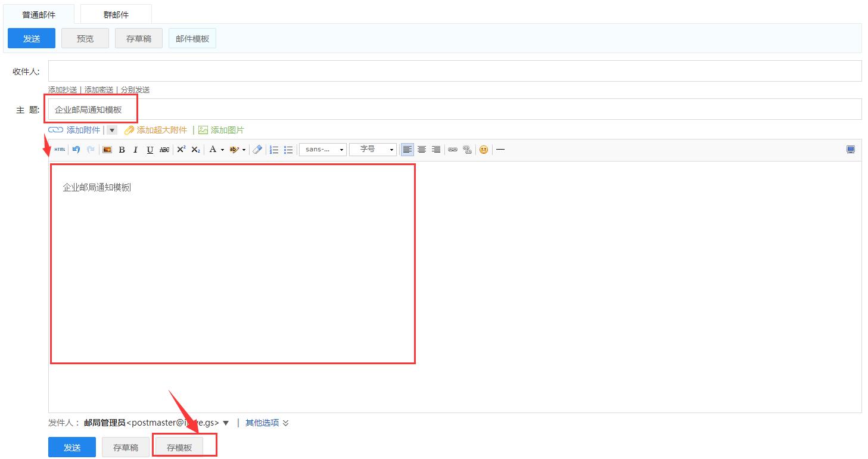Open the sender address dropdown arrow
The image size is (868, 459).
[x=226, y=423]
